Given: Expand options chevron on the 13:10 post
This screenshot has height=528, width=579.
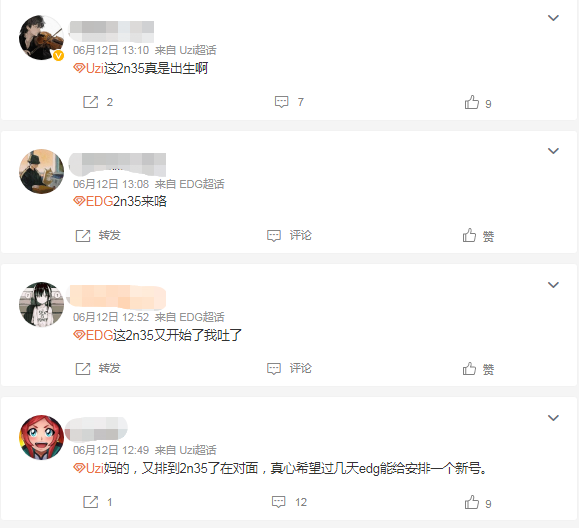Looking at the screenshot, I should [x=553, y=18].
